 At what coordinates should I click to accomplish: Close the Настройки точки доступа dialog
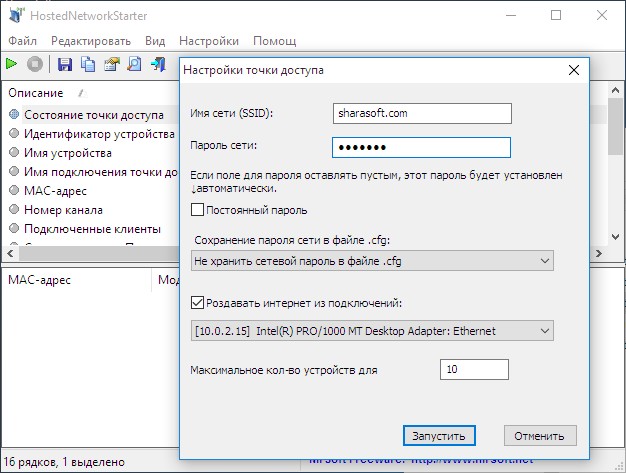574,70
